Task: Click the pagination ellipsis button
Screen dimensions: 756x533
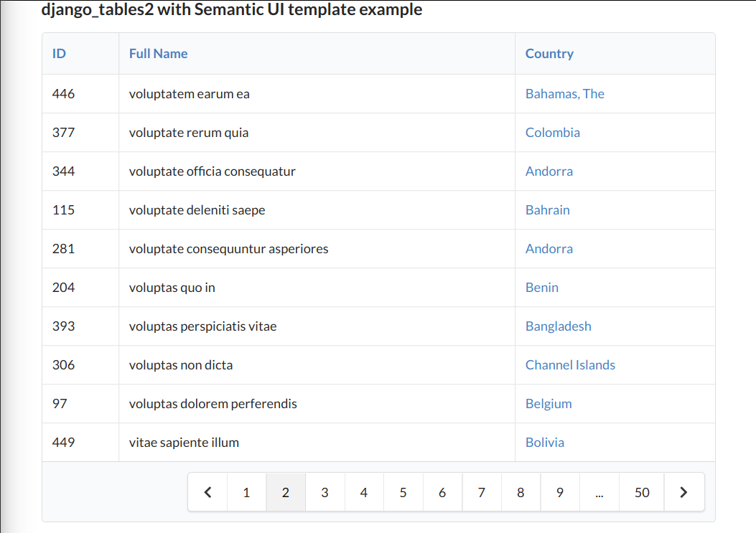Action: (599, 492)
